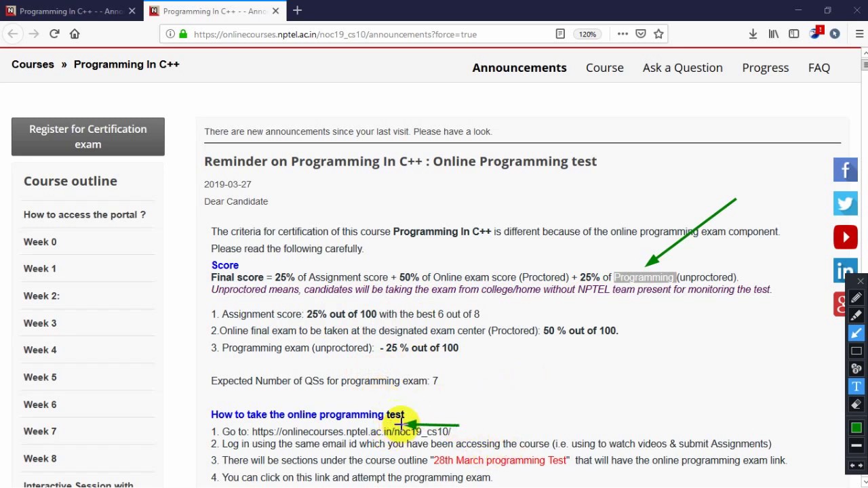The image size is (868, 488).
Task: Select the arrow annotation tool
Action: 856,333
